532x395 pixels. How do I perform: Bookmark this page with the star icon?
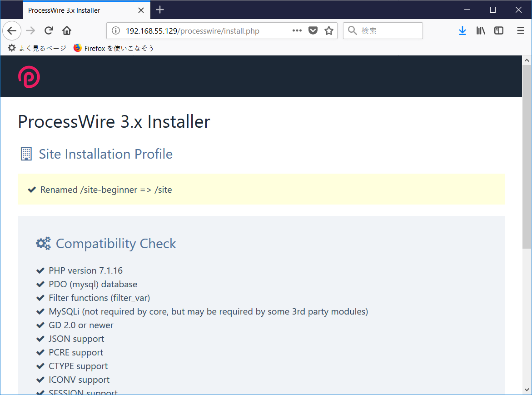point(328,31)
